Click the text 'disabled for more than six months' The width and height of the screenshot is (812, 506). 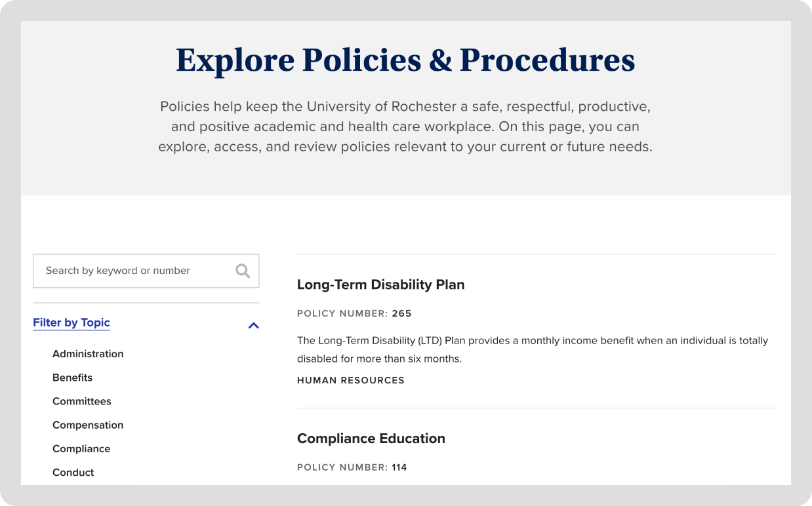tap(379, 359)
